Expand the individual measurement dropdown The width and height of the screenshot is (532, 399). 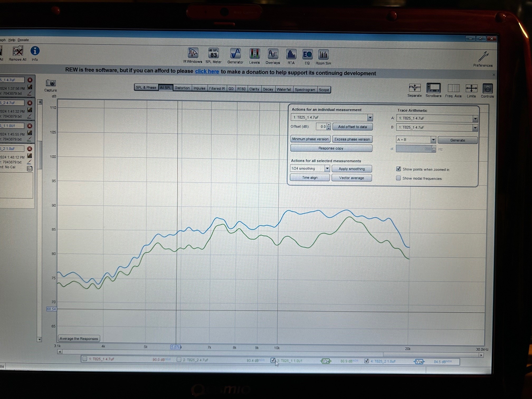[370, 117]
